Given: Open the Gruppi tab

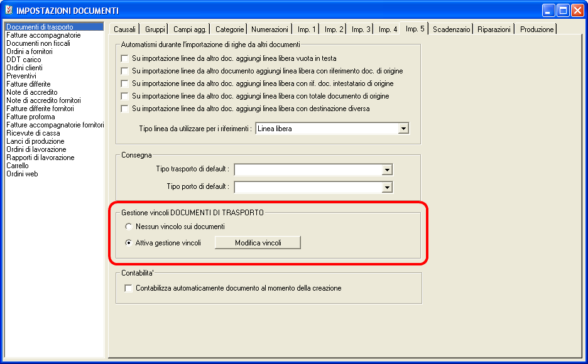Looking at the screenshot, I should pos(155,29).
